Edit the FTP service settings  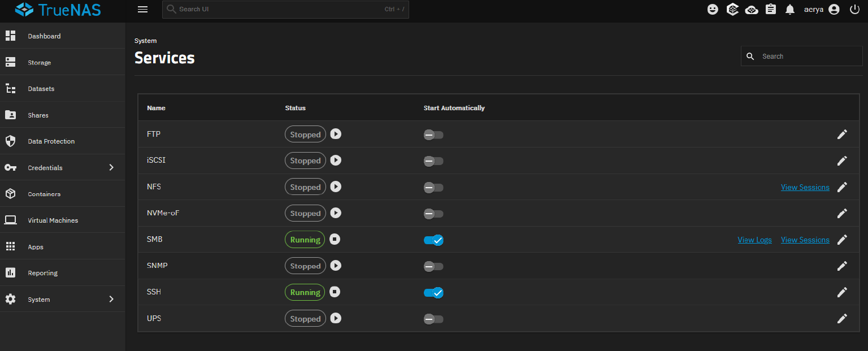click(842, 134)
